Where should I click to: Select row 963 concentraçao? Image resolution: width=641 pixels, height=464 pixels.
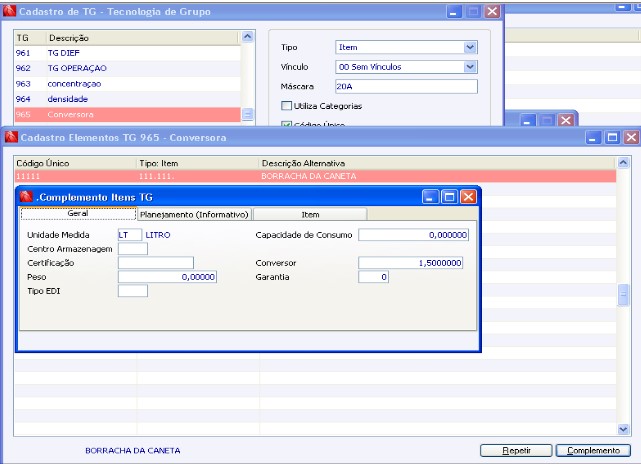coord(128,84)
